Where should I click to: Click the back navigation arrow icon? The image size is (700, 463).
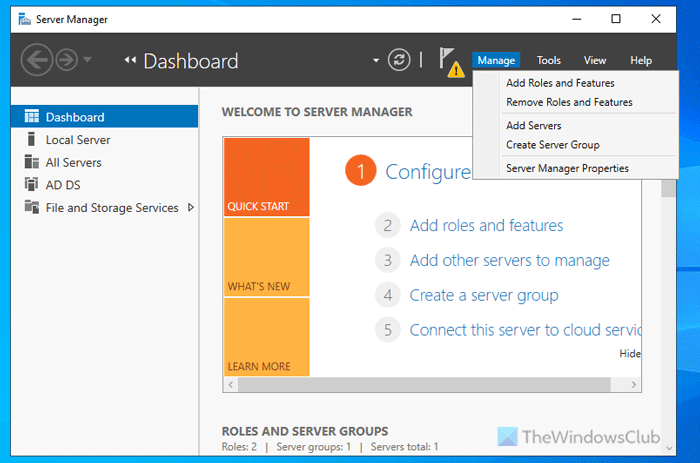tap(35, 60)
